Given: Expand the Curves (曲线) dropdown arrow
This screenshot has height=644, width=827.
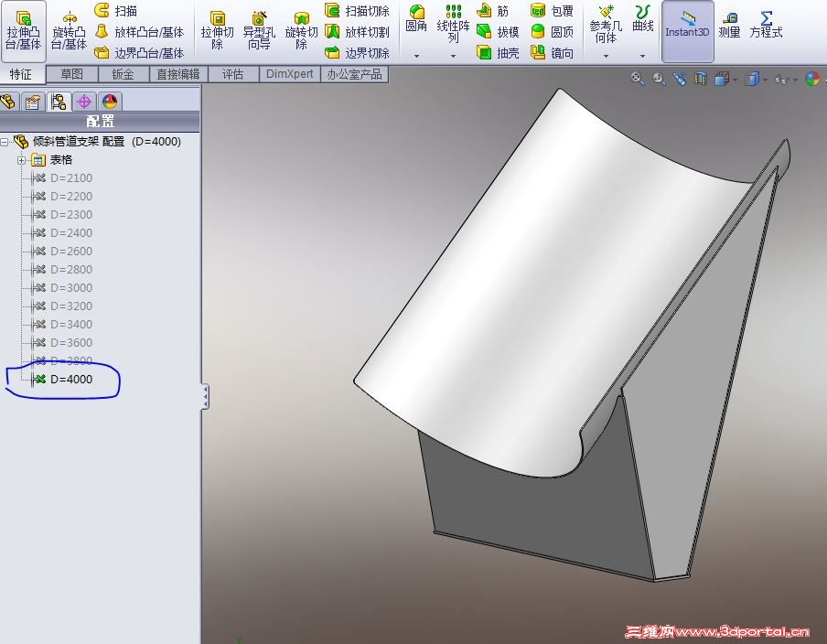Looking at the screenshot, I should (642, 56).
